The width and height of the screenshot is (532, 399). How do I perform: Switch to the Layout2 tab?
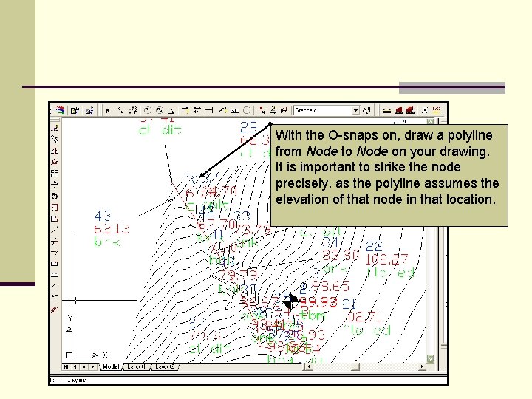(x=165, y=366)
